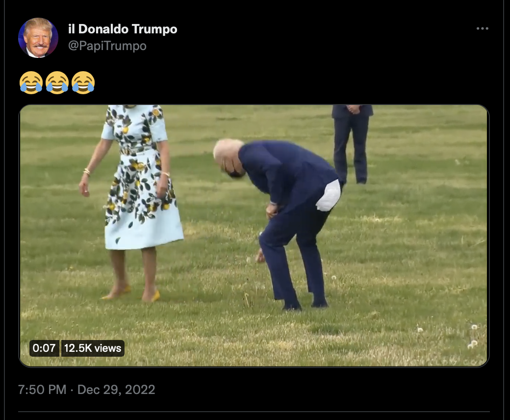Click the Dec 29, 2022 date text
Screen dimensions: 510x420
tap(116, 390)
